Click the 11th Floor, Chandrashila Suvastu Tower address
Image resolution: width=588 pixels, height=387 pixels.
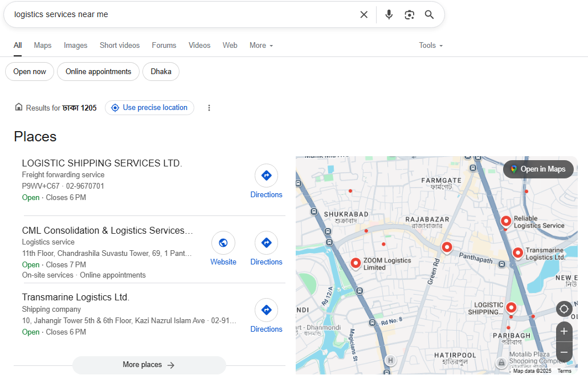coord(107,253)
